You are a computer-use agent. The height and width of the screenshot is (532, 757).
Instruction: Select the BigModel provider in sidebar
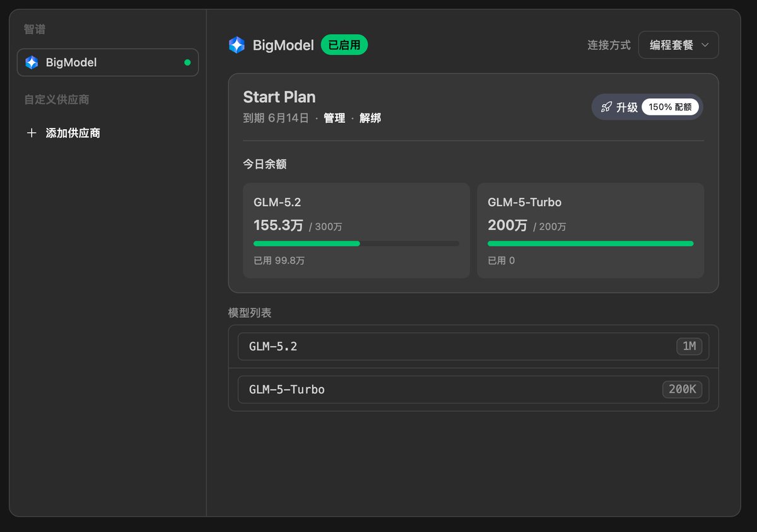tap(107, 62)
